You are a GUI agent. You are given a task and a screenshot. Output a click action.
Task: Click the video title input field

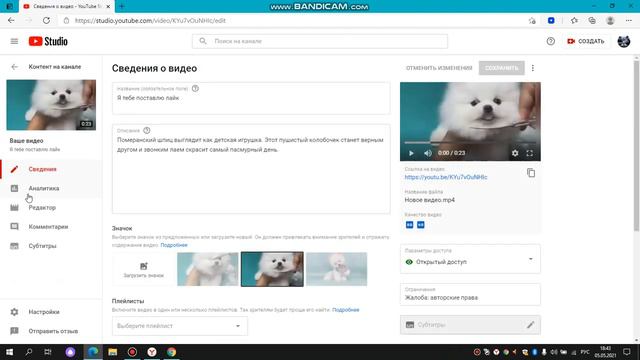pyautogui.click(x=251, y=98)
